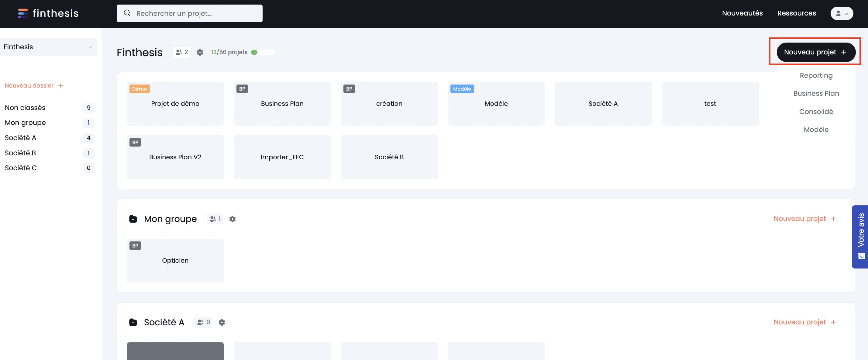Click Nouveau projet in Mon groupe section
Screen dimensions: 868x360
click(x=805, y=219)
